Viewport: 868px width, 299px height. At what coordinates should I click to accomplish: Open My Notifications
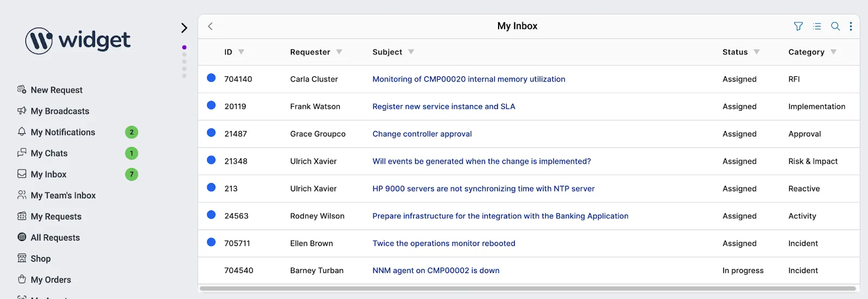tap(63, 132)
